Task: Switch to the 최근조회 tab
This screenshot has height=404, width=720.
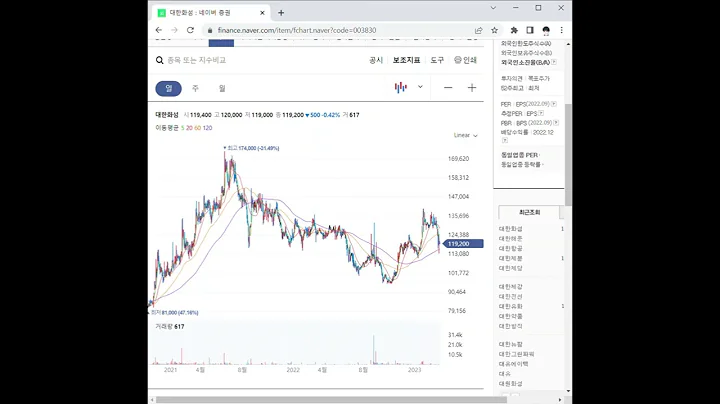Action: tap(529, 212)
